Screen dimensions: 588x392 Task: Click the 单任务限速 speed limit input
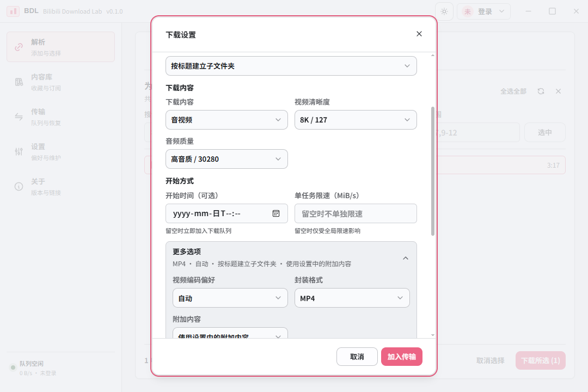pyautogui.click(x=356, y=213)
